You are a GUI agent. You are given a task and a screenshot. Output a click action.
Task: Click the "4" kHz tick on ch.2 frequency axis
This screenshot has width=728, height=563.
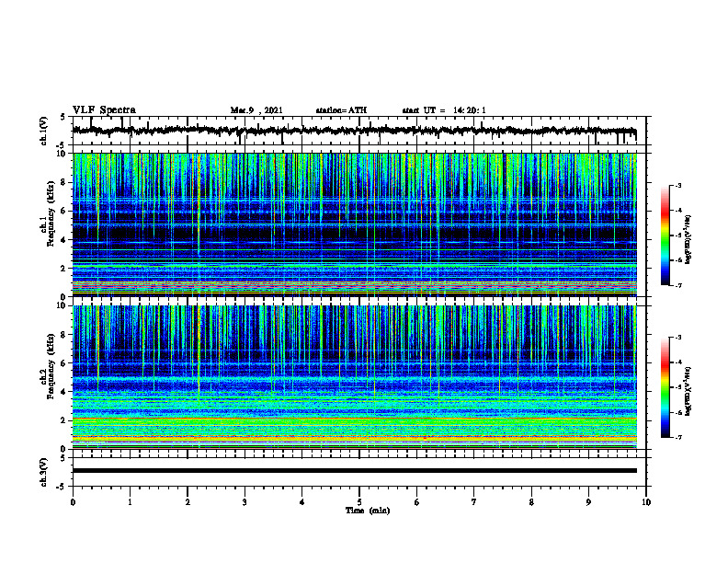[65, 392]
